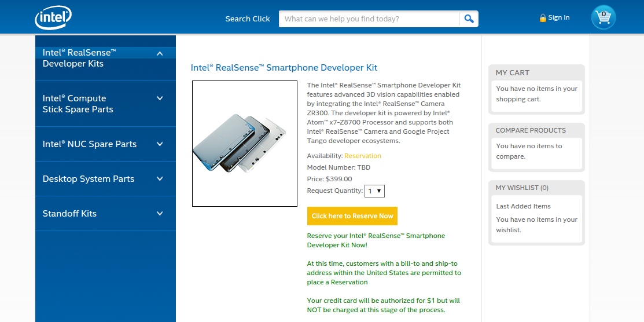The image size is (644, 322).
Task: Focus the 'What can we help you find' search box
Action: point(369,19)
